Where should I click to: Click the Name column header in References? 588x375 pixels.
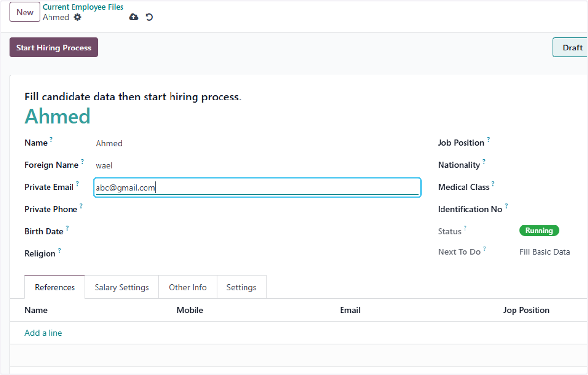click(x=36, y=310)
